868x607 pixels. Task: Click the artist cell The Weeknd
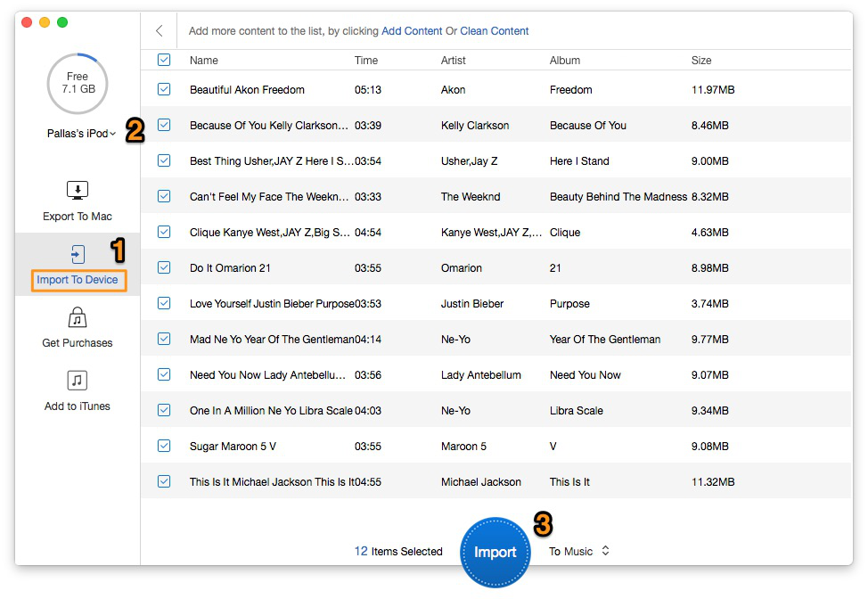(471, 197)
